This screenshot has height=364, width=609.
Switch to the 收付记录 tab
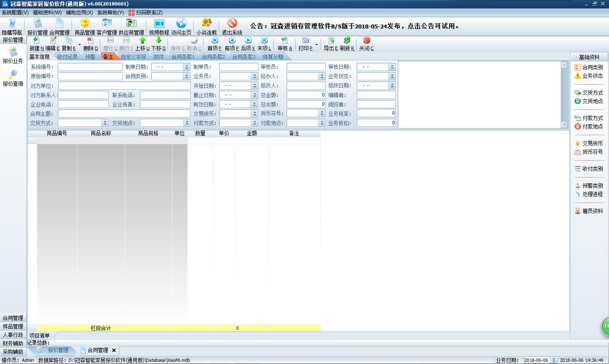[x=67, y=57]
